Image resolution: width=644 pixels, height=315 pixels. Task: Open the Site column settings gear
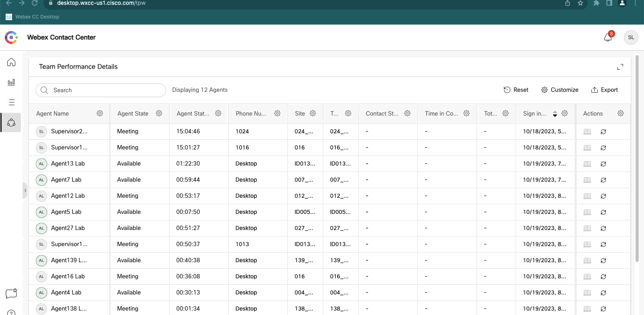313,114
